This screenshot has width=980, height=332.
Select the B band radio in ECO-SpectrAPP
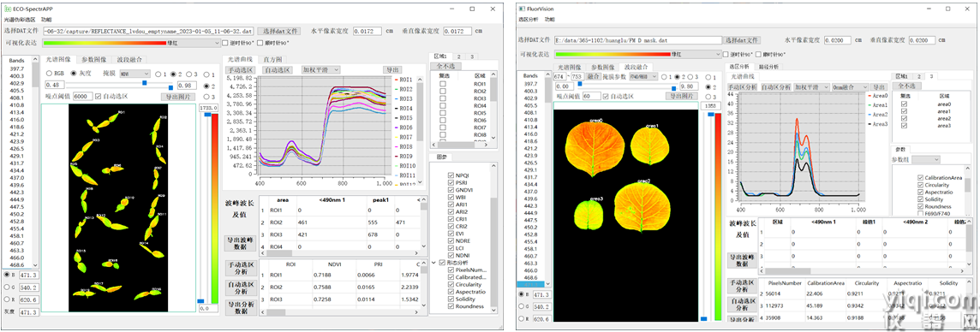point(6,274)
